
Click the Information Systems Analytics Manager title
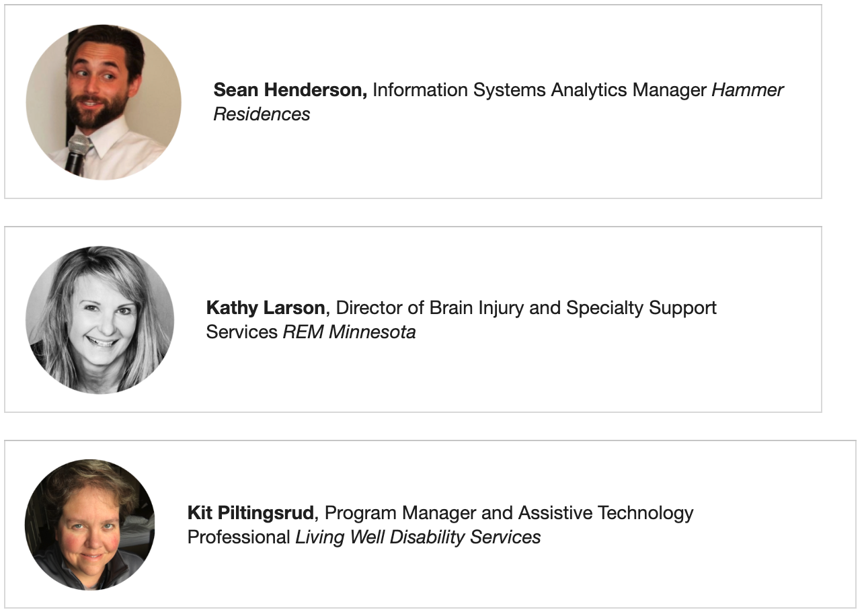point(539,90)
